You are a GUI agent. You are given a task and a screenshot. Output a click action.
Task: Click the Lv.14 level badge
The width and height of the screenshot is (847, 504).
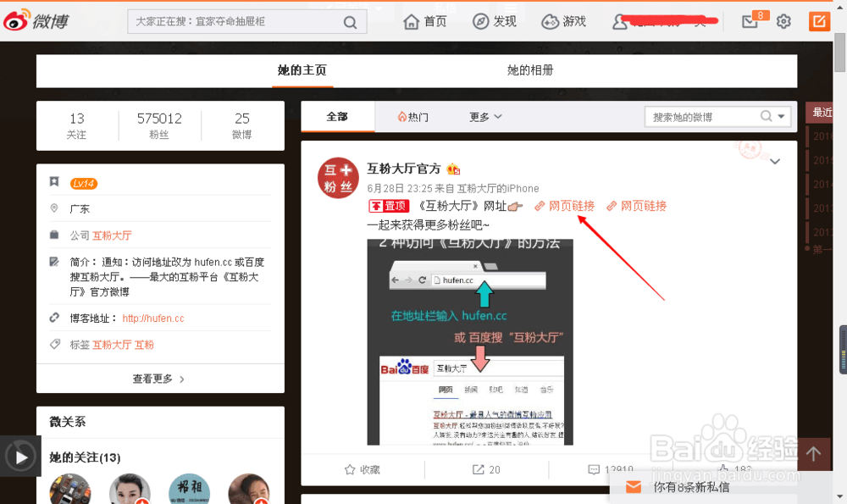[83, 184]
